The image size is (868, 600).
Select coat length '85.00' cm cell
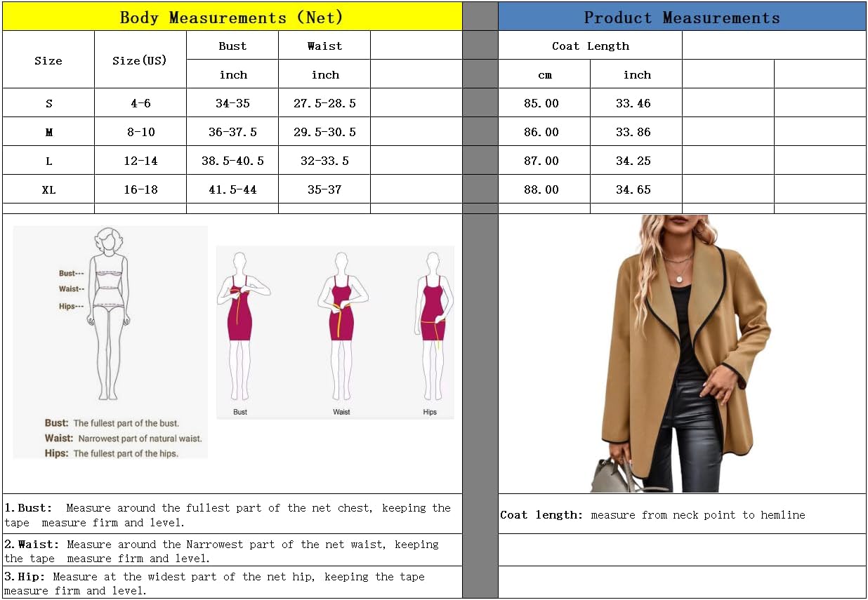545,103
